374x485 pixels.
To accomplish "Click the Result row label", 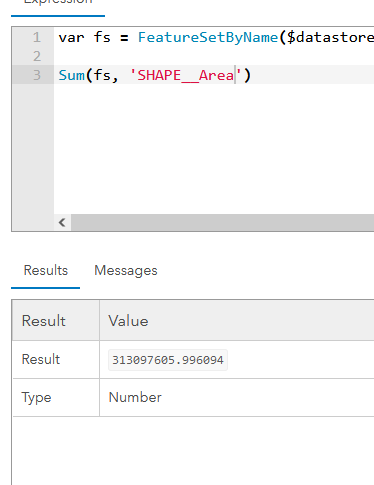I will coord(41,359).
